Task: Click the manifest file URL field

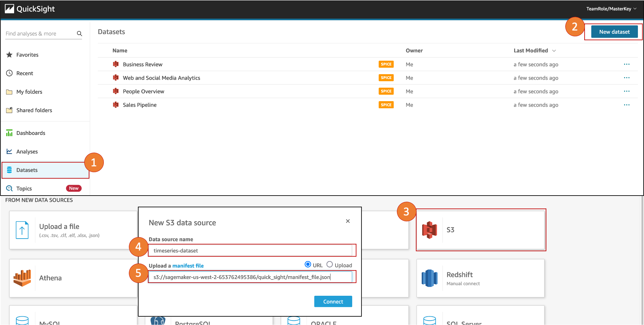Action: click(x=250, y=277)
